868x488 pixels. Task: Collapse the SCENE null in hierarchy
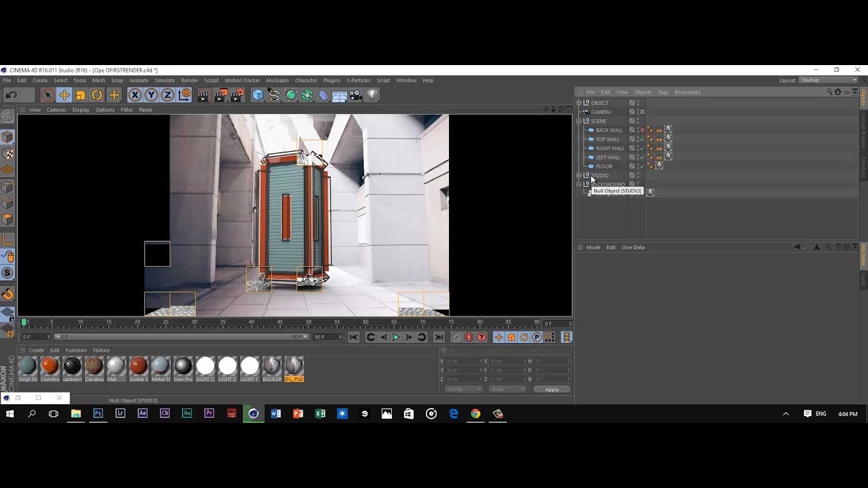tap(579, 121)
